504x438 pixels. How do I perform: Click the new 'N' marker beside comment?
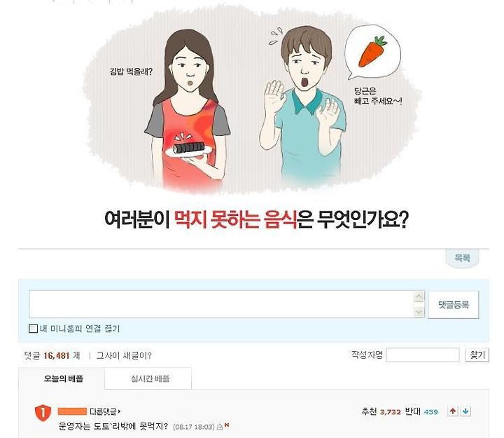click(227, 425)
